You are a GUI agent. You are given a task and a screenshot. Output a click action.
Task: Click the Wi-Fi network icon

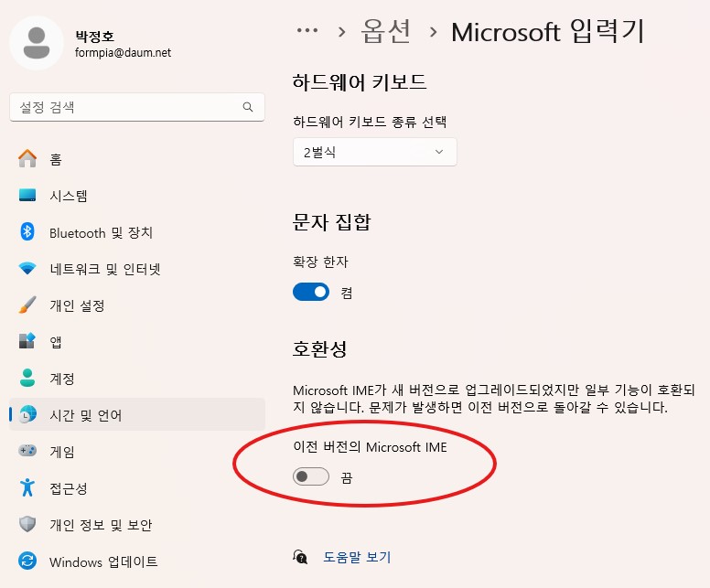[27, 268]
